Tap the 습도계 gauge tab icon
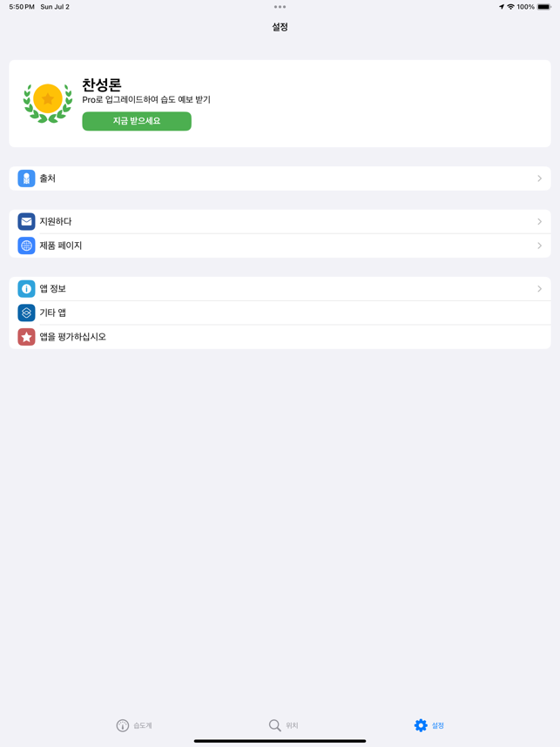Screen dimensions: 560x747 pyautogui.click(x=123, y=725)
